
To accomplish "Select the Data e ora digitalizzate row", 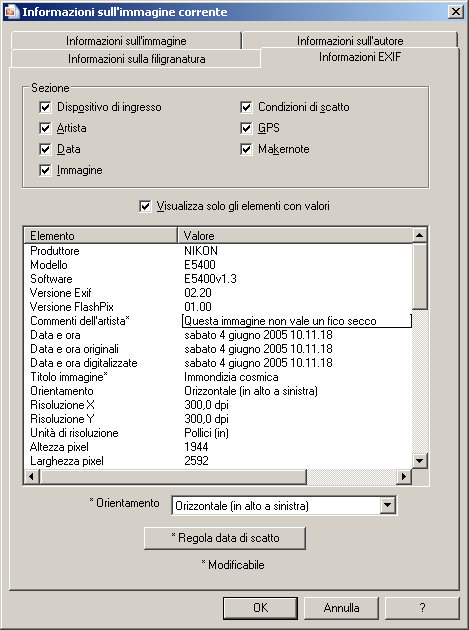I will click(218, 363).
